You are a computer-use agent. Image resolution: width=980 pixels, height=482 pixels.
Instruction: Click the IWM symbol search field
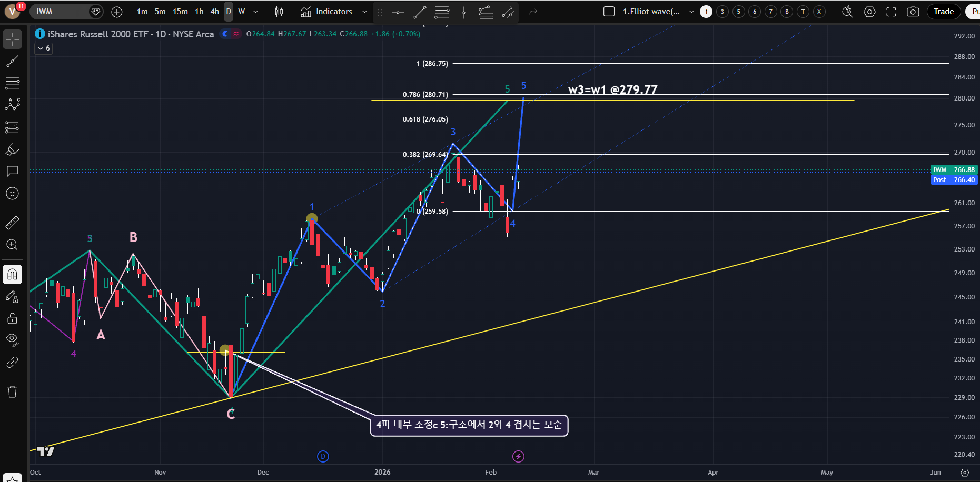[61, 12]
